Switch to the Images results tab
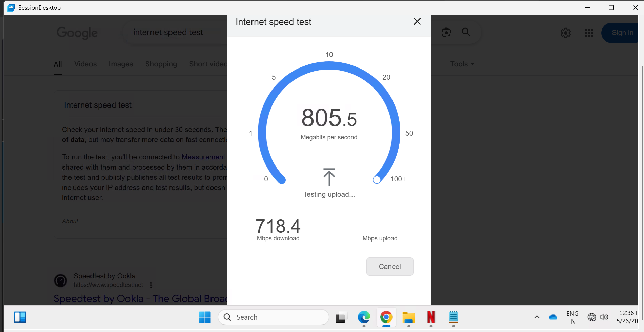The height and width of the screenshot is (332, 644). click(121, 64)
